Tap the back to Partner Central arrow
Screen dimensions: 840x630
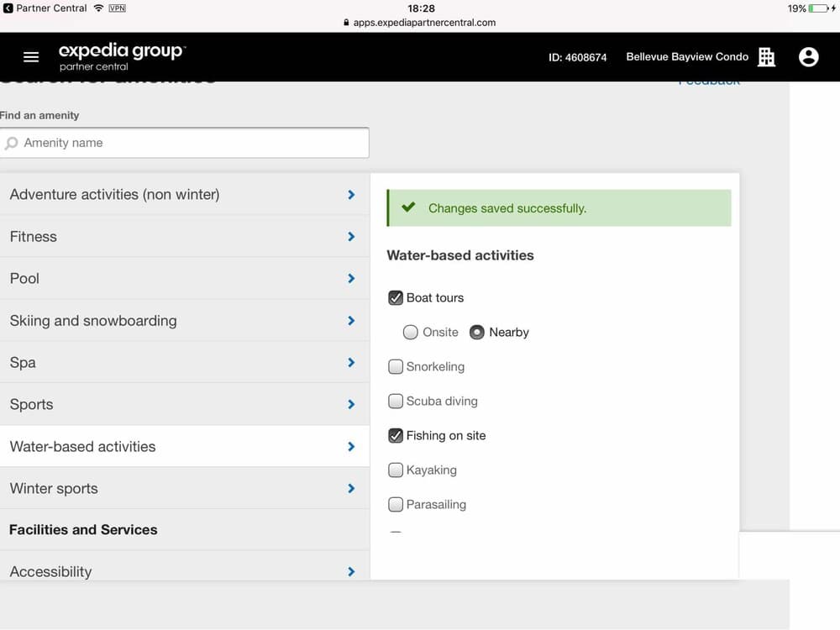[x=8, y=8]
